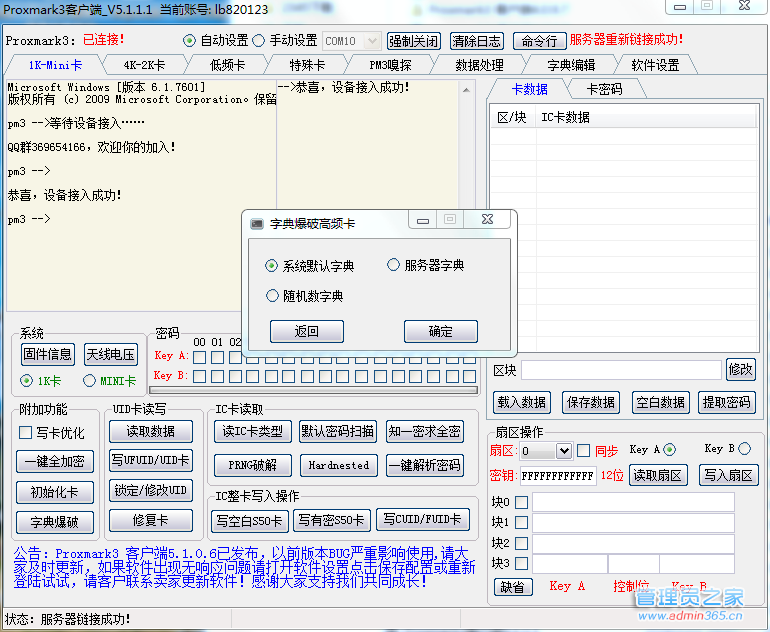
Task: Switch to the 卡密码 tab
Action: pyautogui.click(x=604, y=89)
